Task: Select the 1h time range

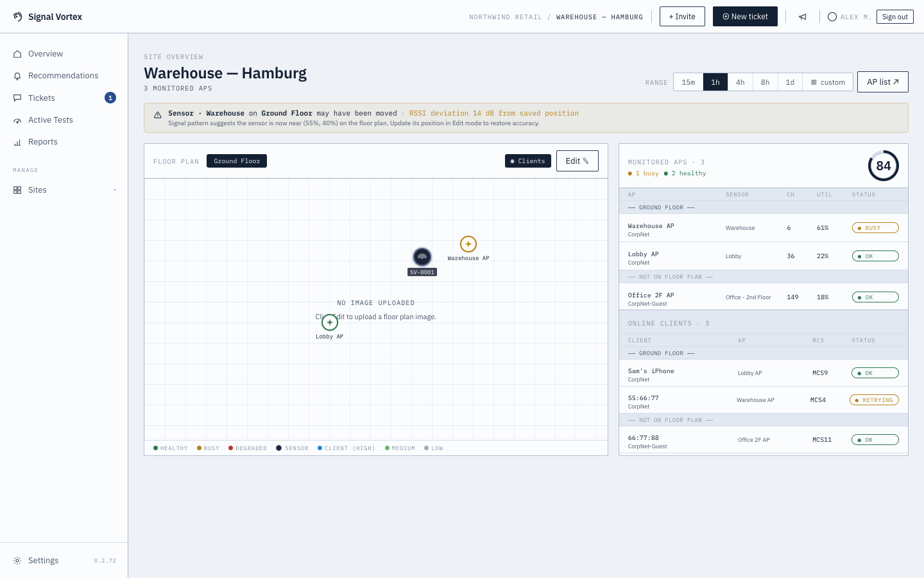Action: tap(715, 82)
